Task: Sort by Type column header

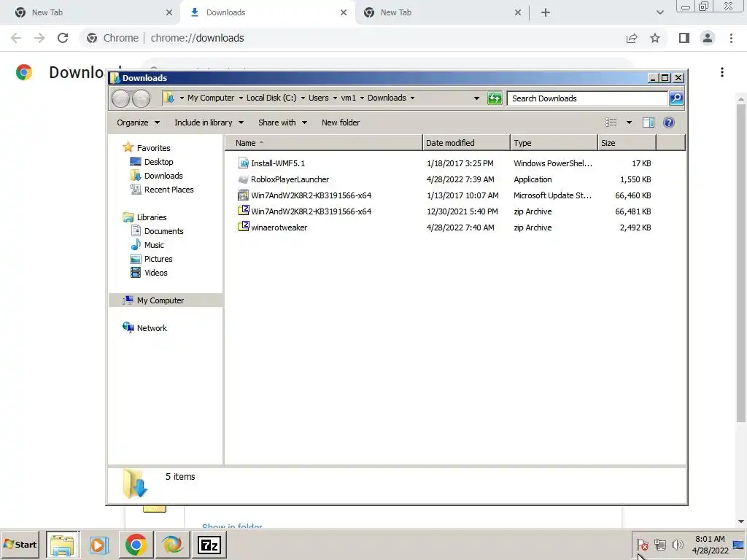Action: [554, 143]
